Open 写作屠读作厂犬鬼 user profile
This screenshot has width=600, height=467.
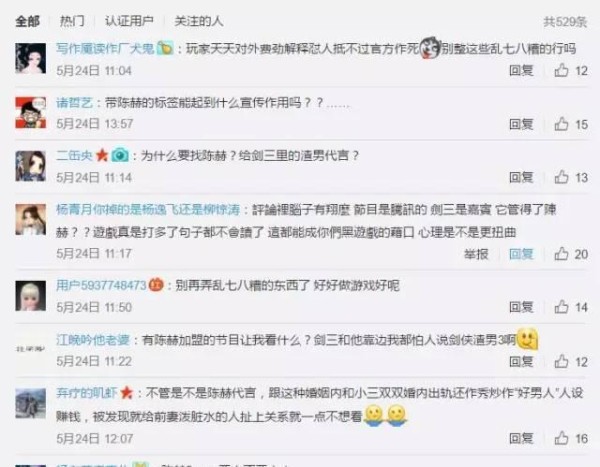[x=105, y=49]
